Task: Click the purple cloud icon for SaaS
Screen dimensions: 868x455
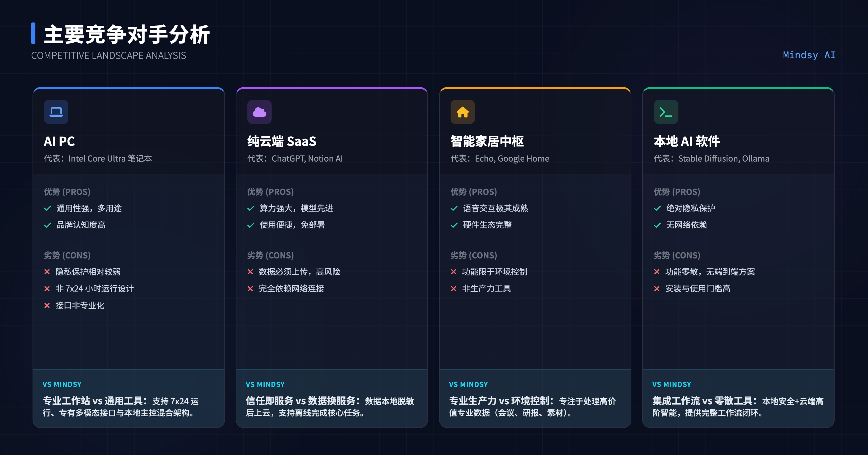Action: (259, 112)
